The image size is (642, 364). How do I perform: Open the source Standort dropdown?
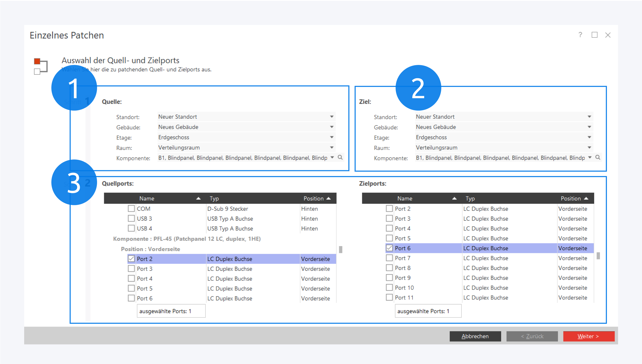click(332, 117)
